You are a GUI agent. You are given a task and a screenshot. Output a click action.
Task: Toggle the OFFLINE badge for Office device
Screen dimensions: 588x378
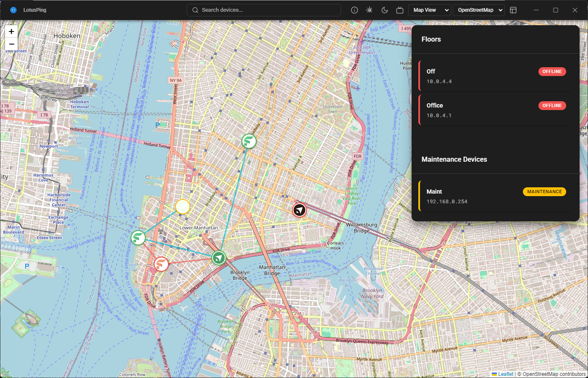click(x=552, y=105)
